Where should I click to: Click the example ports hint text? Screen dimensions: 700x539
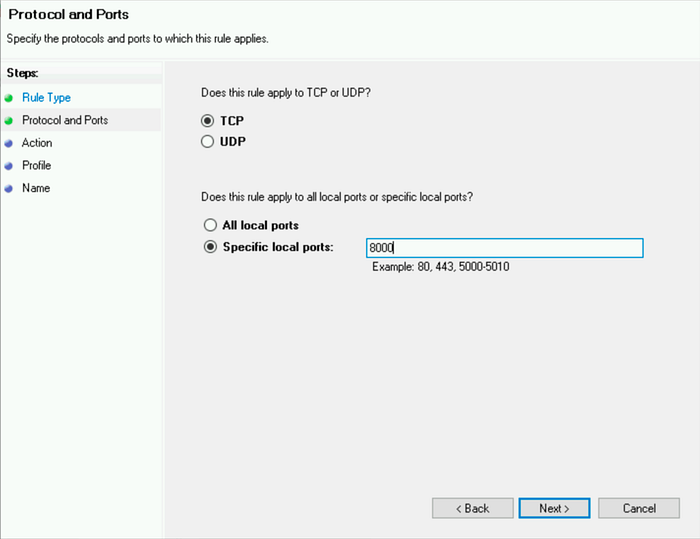[441, 267]
